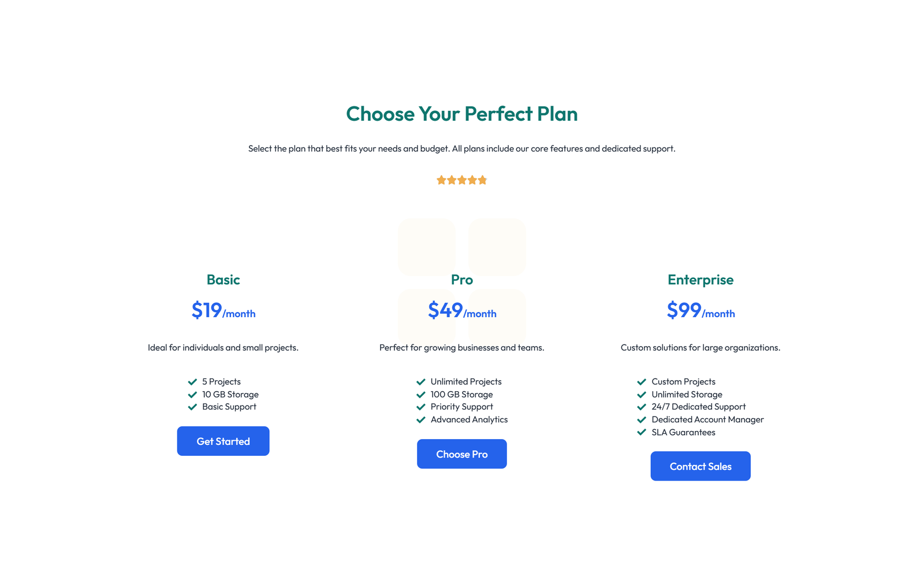Select the Basic plan heading
This screenshot has height=565, width=924.
[223, 280]
